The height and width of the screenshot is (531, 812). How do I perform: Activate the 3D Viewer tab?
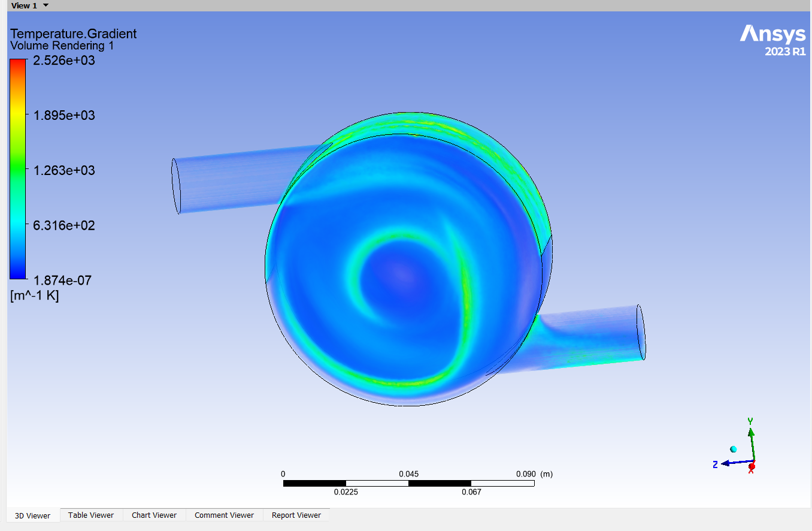click(33, 515)
